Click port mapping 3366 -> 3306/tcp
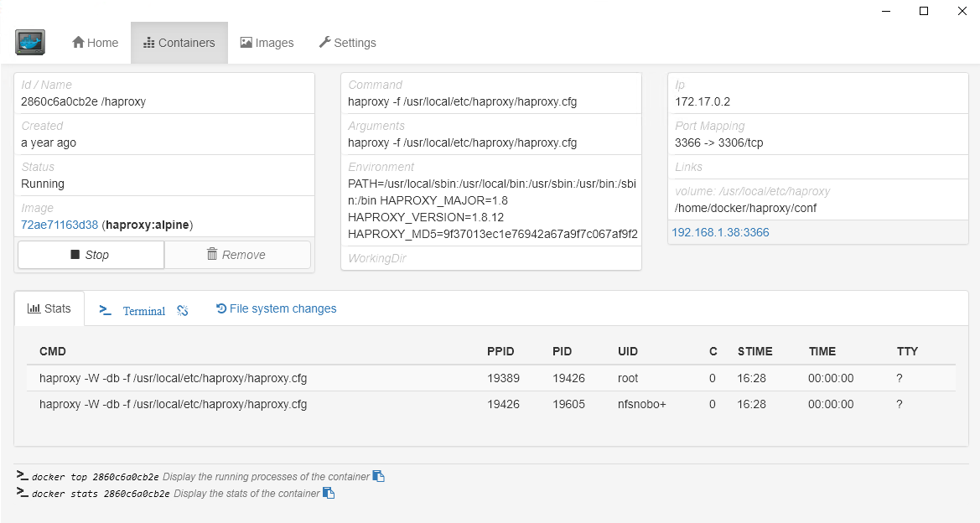This screenshot has width=980, height=523. tap(718, 143)
